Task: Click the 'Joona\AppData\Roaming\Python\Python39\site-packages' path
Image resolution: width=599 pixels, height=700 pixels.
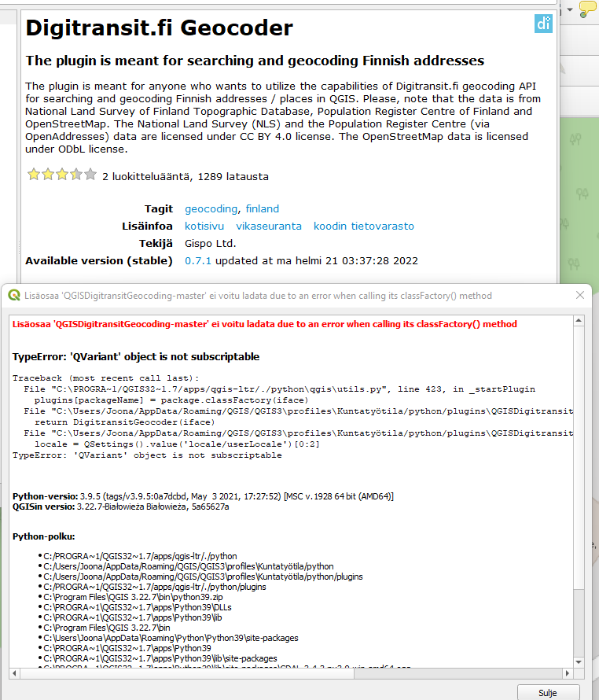Action: pos(171,638)
